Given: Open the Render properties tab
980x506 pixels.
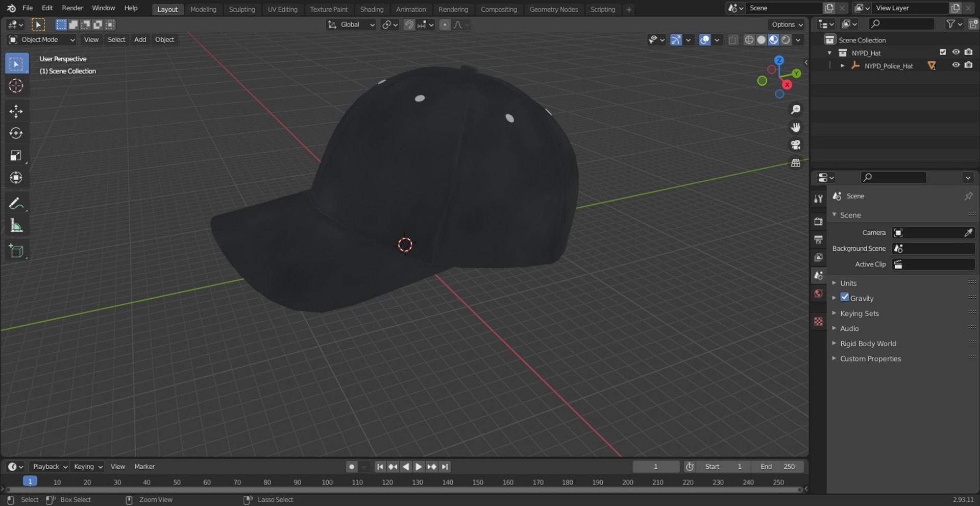Looking at the screenshot, I should click(818, 221).
